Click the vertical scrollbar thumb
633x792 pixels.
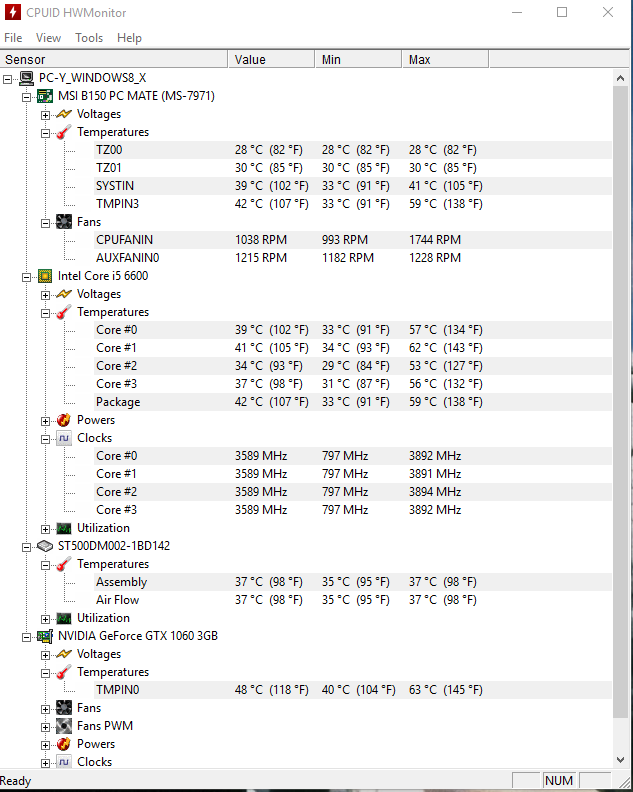(620, 402)
